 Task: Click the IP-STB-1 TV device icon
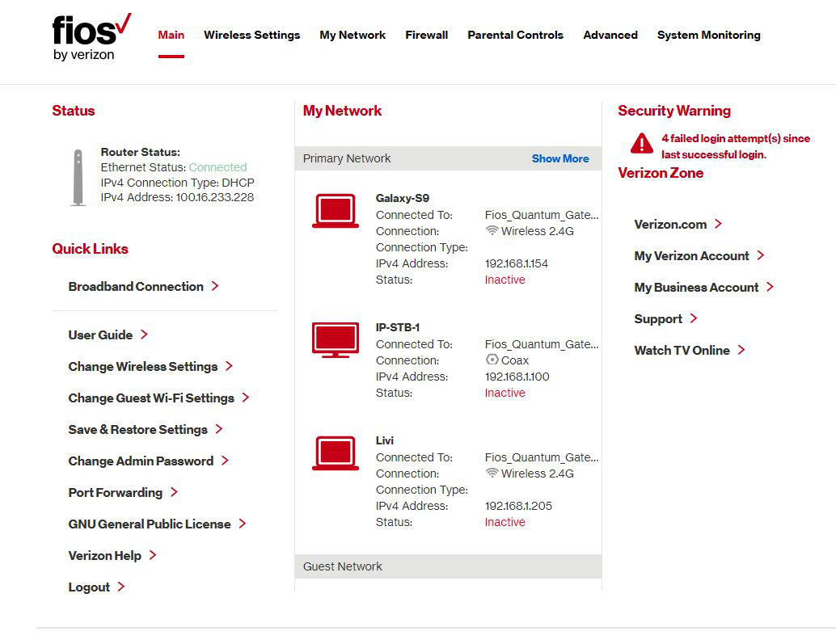334,339
